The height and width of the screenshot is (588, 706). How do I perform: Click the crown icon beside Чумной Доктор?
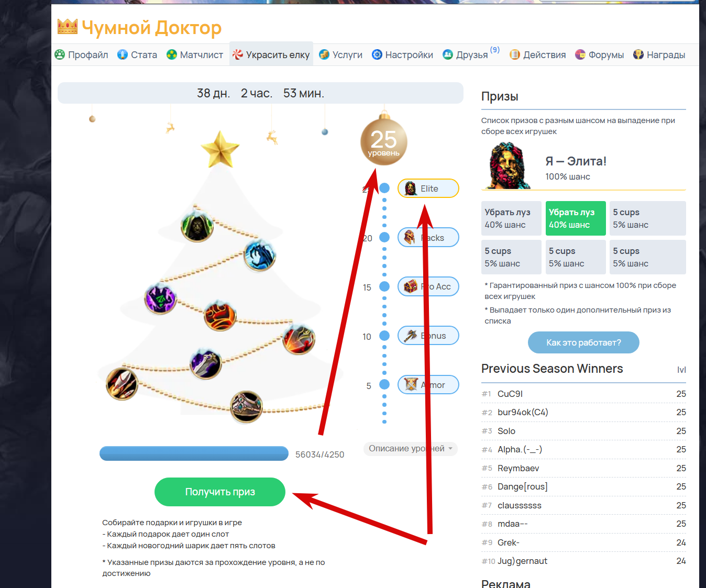(68, 26)
